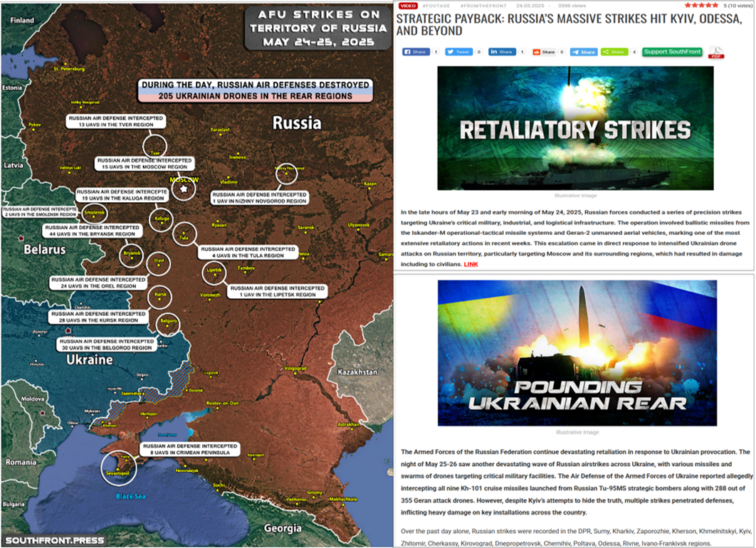Click the Belarus label on the map
This screenshot has width=756, height=548.
(x=45, y=250)
